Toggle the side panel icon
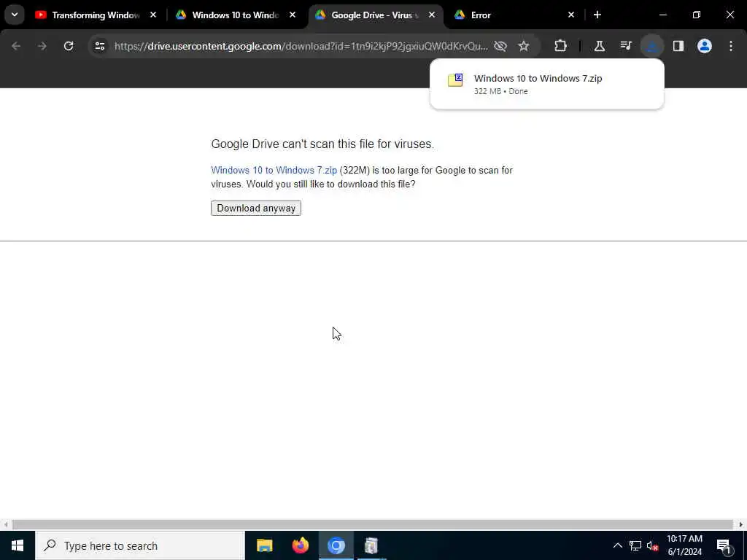This screenshot has height=560, width=747. click(678, 46)
